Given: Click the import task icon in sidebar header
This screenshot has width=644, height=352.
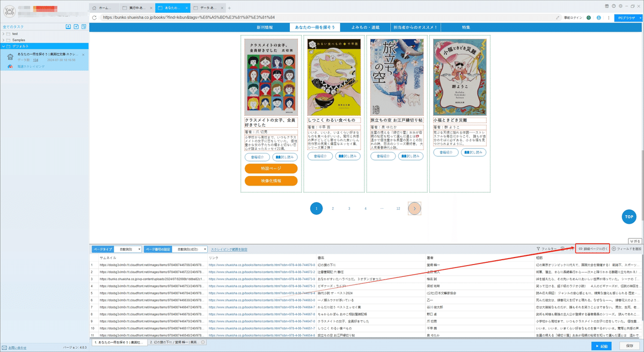Looking at the screenshot, I should [68, 26].
